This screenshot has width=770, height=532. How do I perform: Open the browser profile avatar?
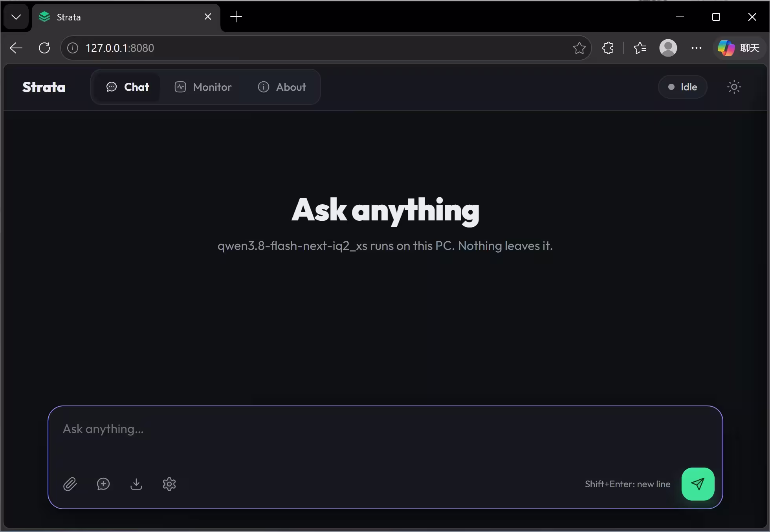pyautogui.click(x=668, y=48)
